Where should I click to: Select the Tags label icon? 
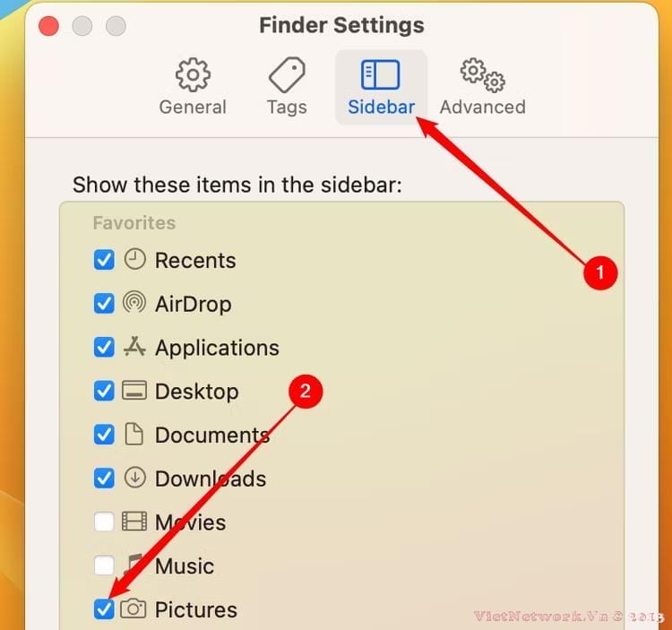point(287,75)
